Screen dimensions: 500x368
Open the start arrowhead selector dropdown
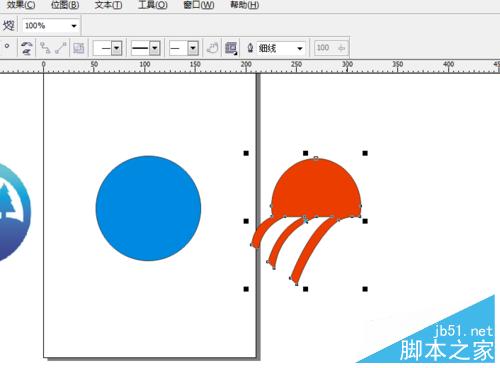tap(116, 48)
